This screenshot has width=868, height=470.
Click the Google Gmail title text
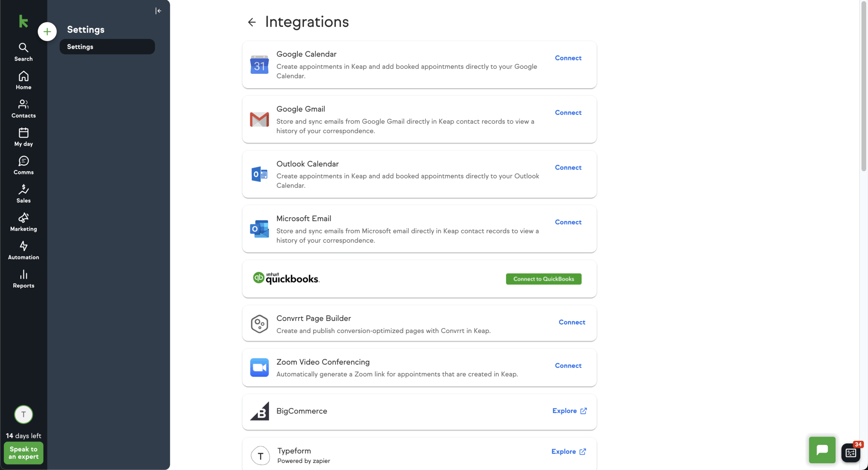click(x=300, y=109)
